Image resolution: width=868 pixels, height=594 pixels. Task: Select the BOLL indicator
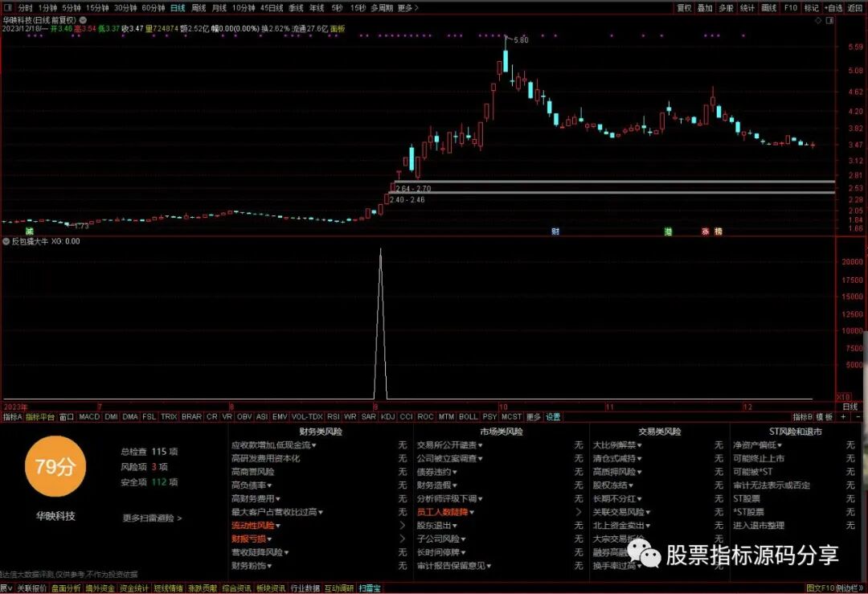(469, 417)
